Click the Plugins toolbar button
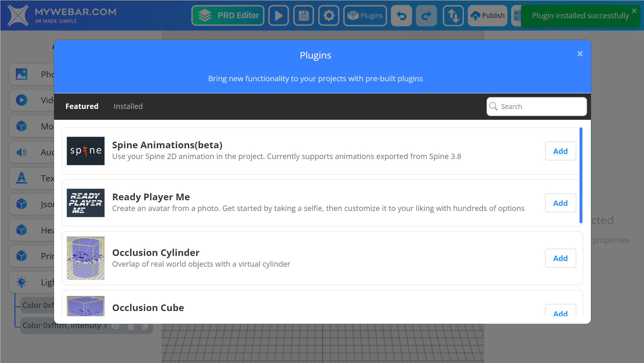Screen dimensions: 644x363 pos(365,15)
